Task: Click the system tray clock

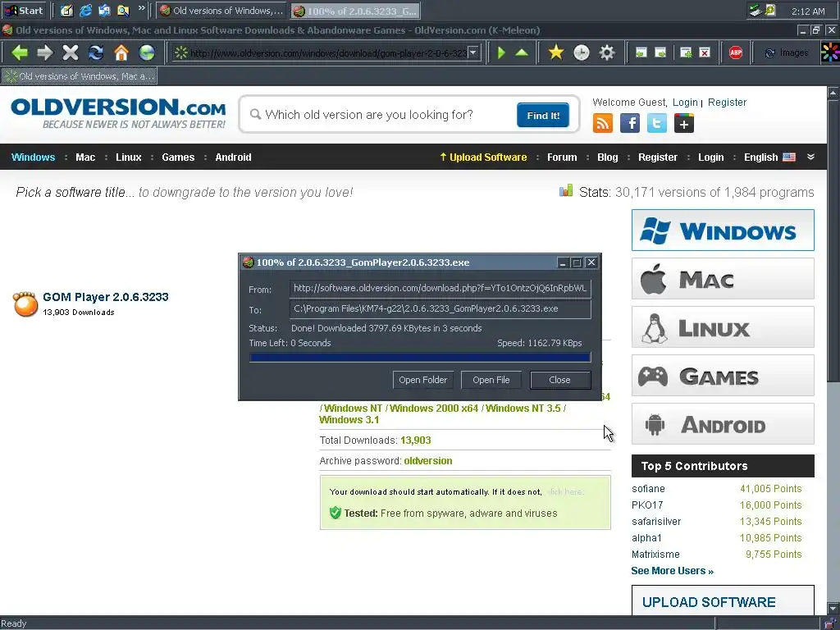Action: coord(808,11)
